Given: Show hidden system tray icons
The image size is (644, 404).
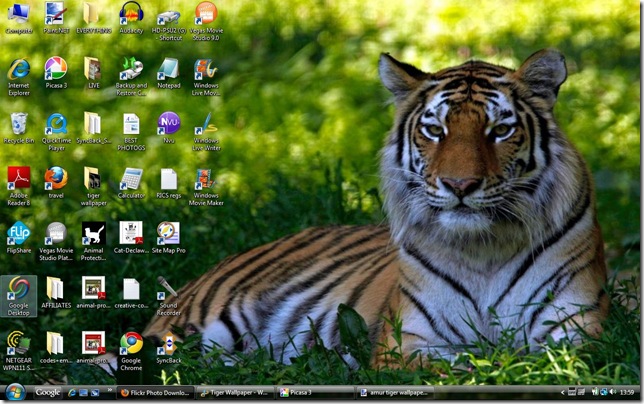Looking at the screenshot, I should click(563, 393).
